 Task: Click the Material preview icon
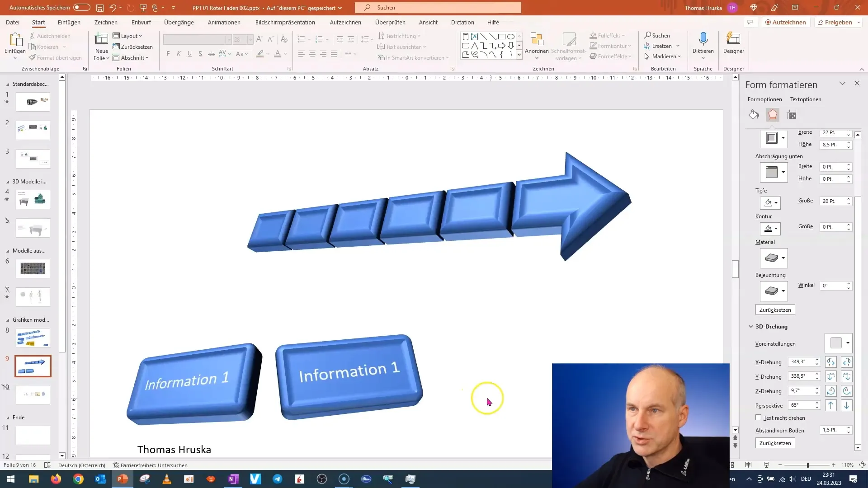point(771,258)
